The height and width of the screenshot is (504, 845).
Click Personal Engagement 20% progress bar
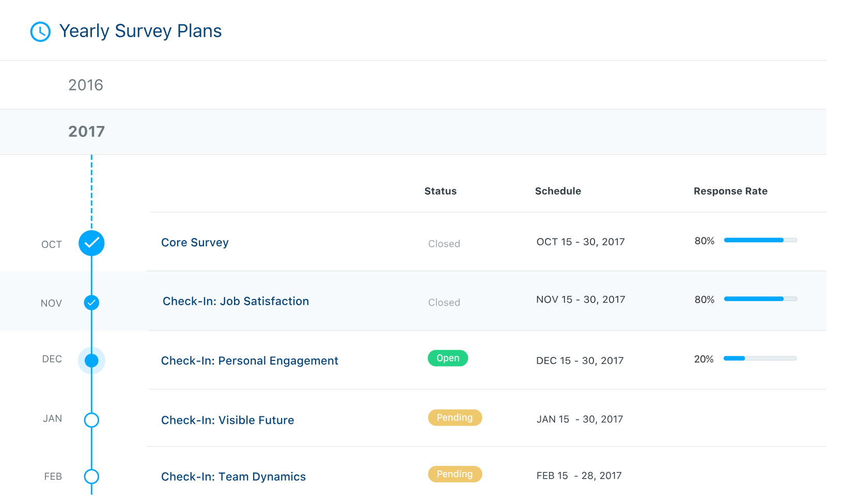click(760, 358)
